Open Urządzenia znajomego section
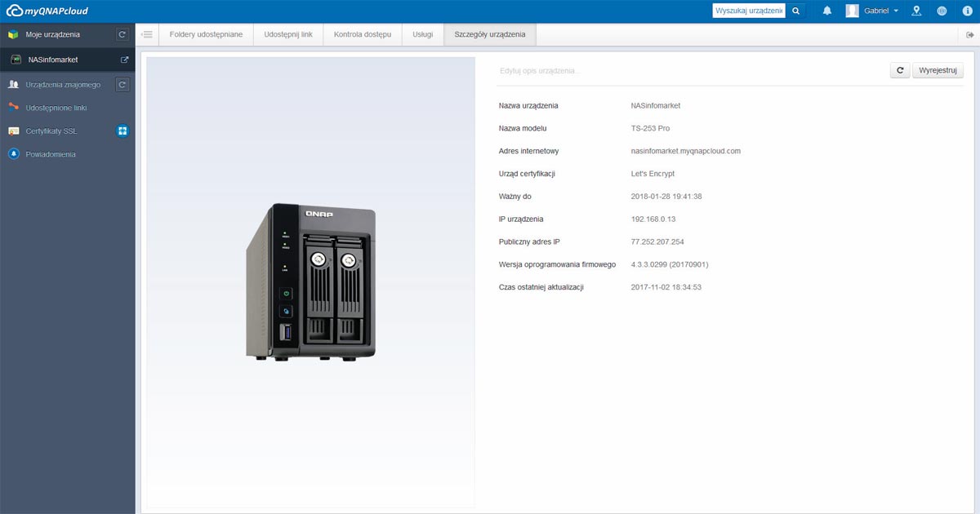The image size is (980, 514). click(x=63, y=84)
